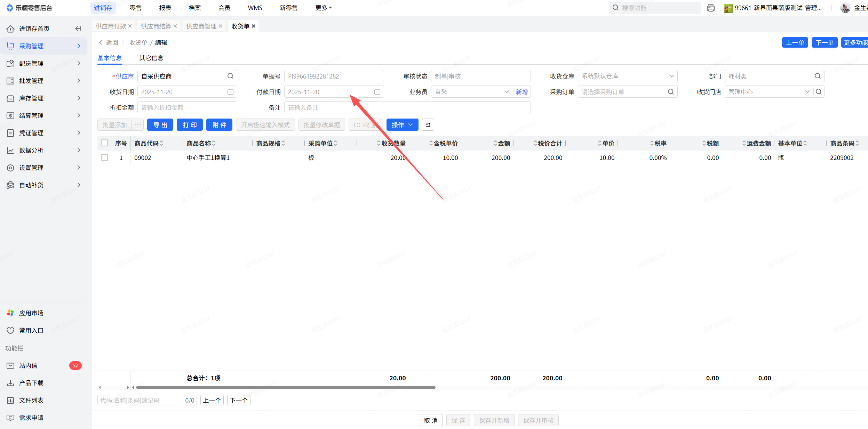
Task: Switch to the 其它信息 tab
Action: (x=151, y=58)
